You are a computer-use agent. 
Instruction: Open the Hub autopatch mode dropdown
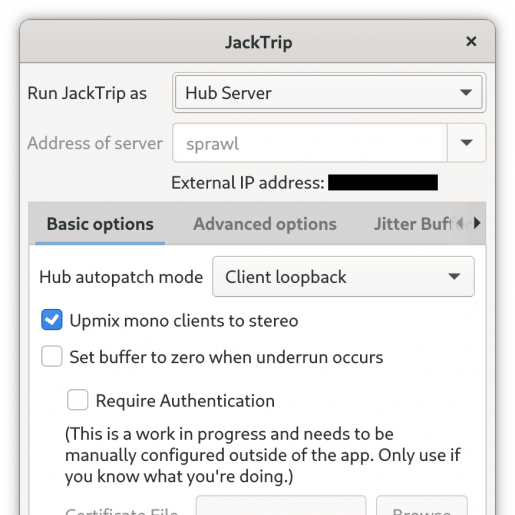pyautogui.click(x=343, y=277)
